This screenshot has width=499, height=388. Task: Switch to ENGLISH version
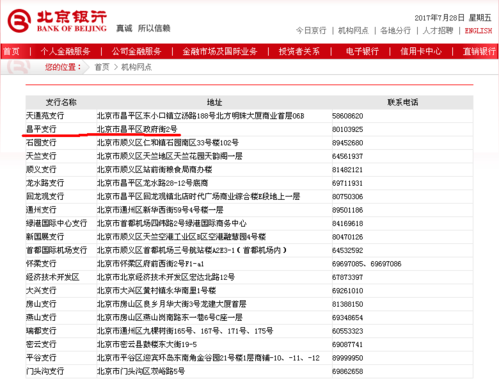(x=478, y=31)
